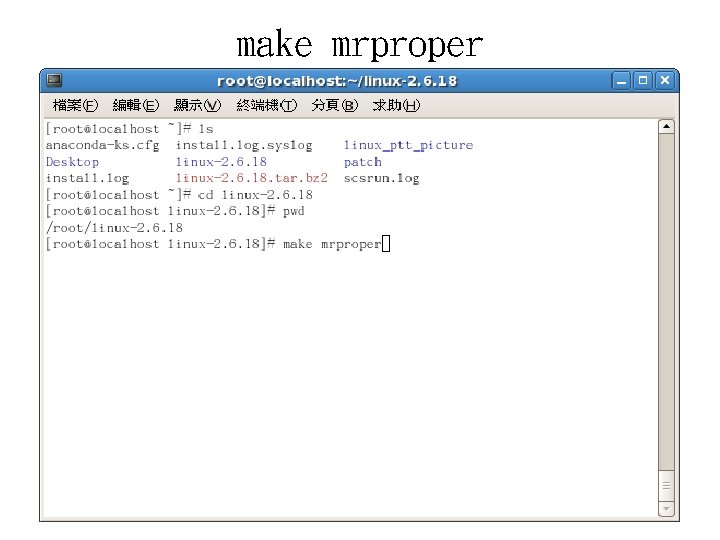Click the scrollbar up arrow

point(666,126)
